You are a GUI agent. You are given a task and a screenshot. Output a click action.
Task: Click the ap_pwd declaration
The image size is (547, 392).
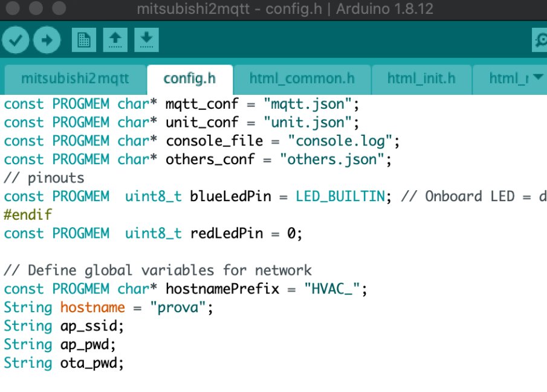point(60,344)
